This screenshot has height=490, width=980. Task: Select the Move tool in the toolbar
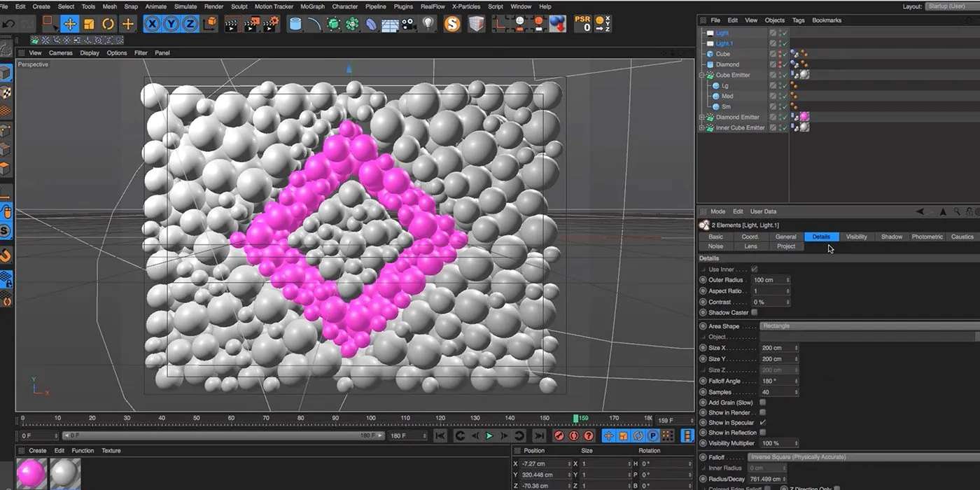(x=69, y=24)
